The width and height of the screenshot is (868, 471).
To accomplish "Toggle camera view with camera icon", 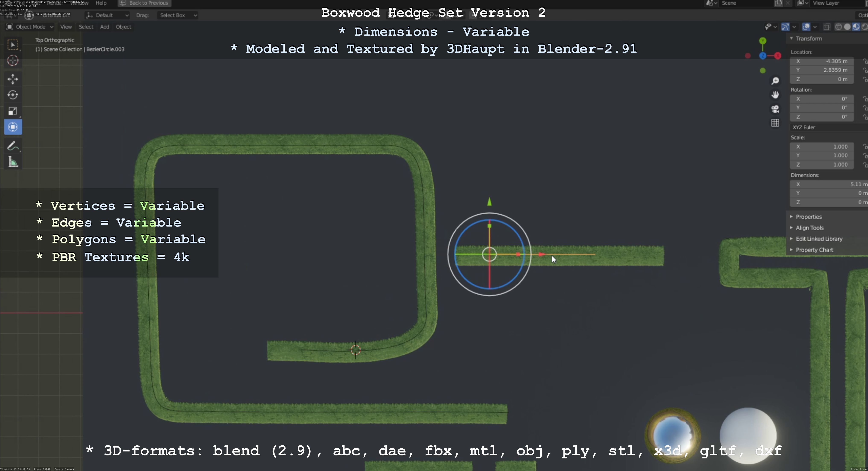I will (775, 109).
